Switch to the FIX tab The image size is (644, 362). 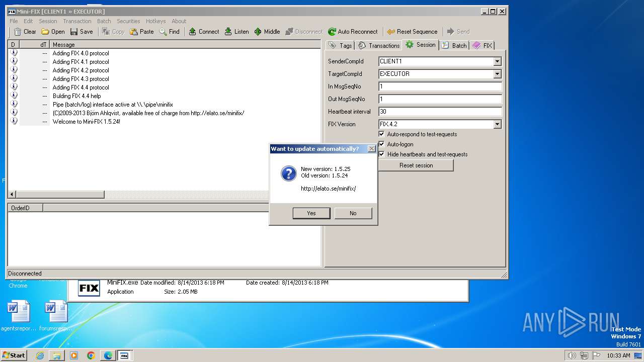(x=482, y=45)
